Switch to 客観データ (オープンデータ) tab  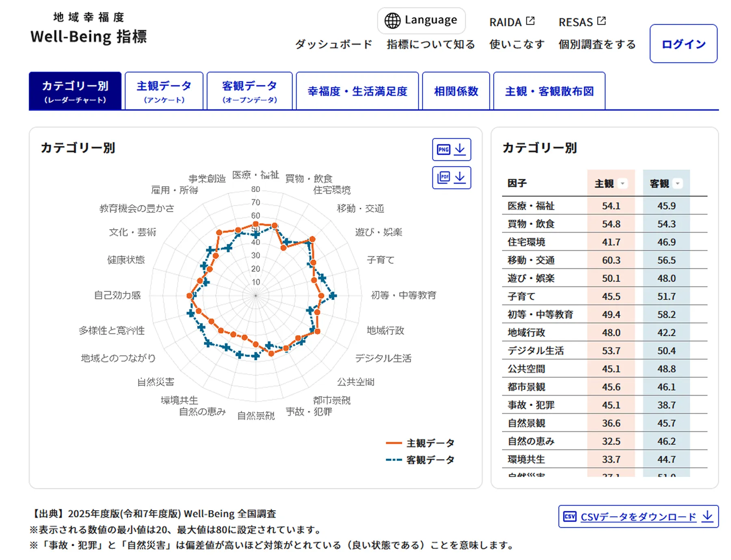click(249, 91)
